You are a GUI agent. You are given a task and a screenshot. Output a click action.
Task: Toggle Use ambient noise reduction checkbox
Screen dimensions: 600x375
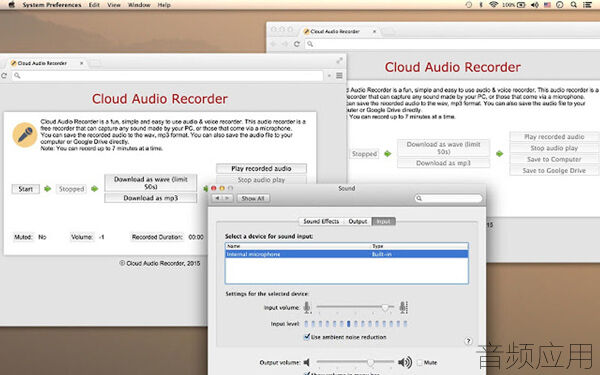(x=307, y=337)
